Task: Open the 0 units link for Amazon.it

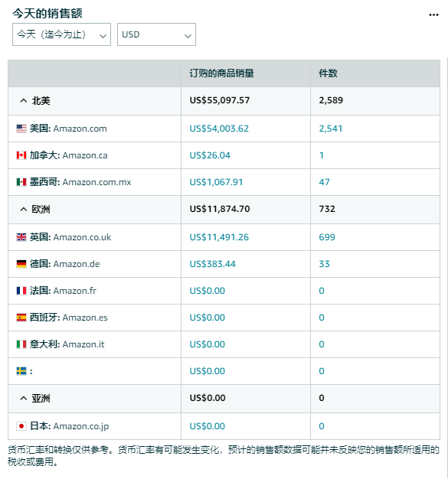Action: pyautogui.click(x=322, y=344)
